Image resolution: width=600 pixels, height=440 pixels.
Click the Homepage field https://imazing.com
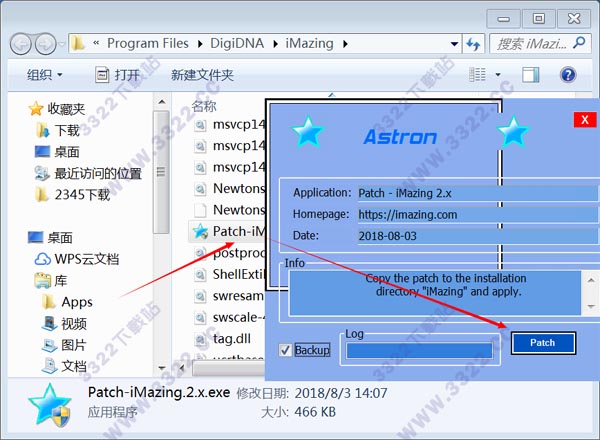click(x=478, y=215)
